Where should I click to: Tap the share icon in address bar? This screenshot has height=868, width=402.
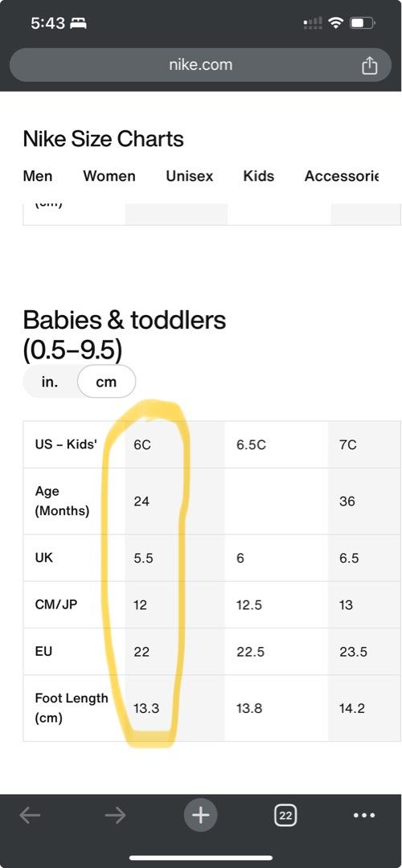tap(369, 65)
